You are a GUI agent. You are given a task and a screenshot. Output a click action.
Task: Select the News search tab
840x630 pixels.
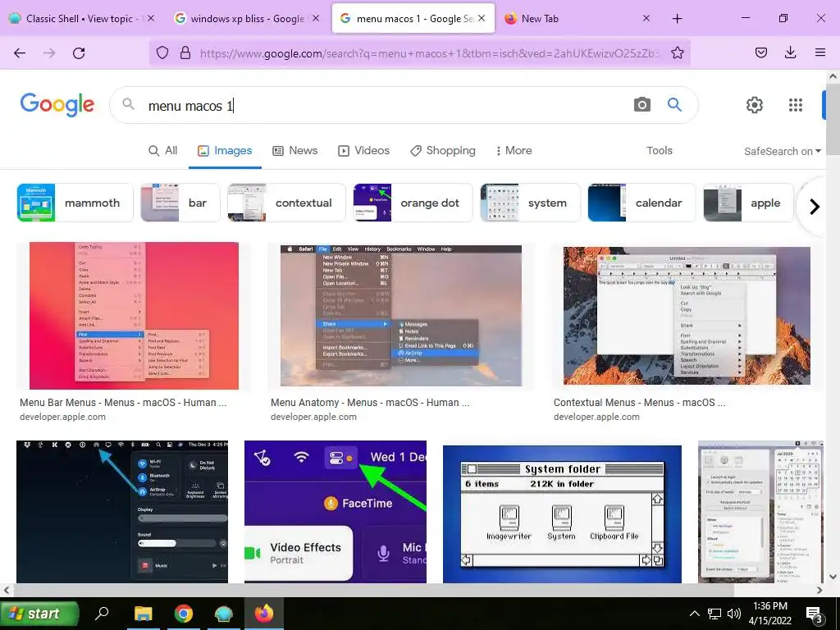click(x=295, y=151)
